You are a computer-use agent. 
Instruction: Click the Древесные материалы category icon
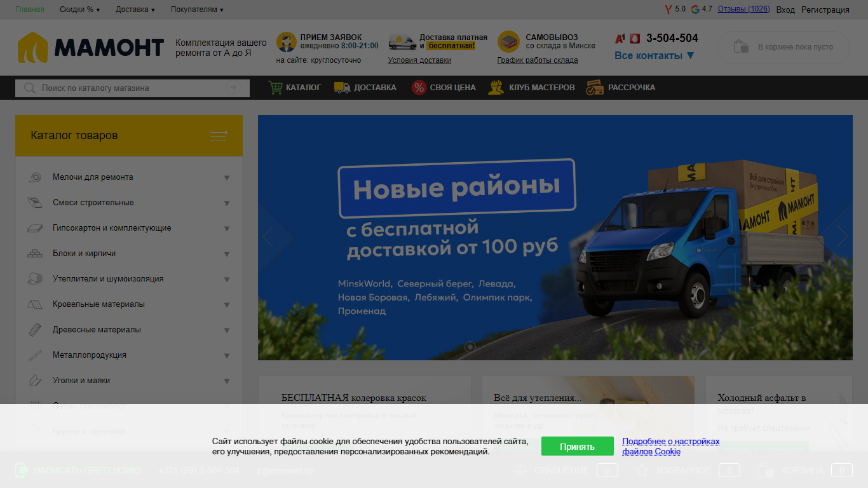(35, 330)
